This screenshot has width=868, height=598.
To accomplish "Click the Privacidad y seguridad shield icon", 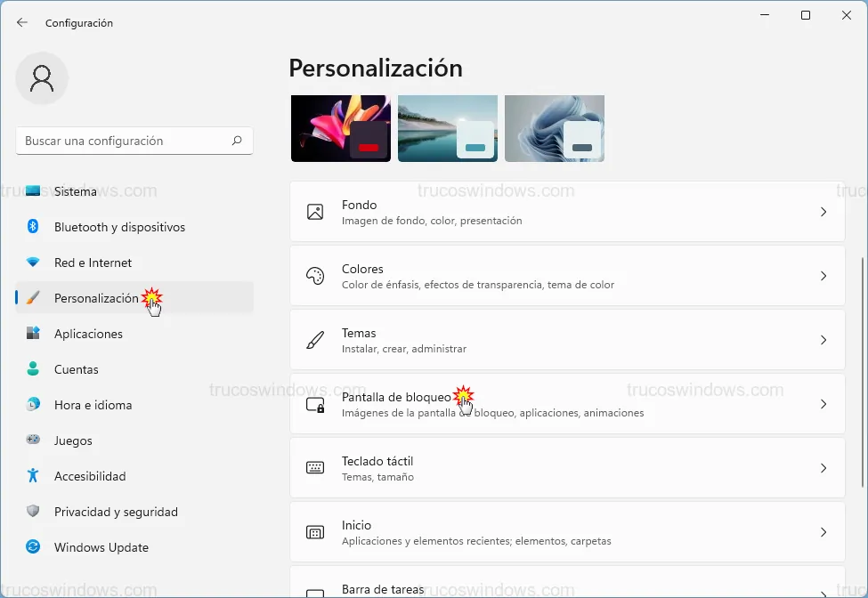I will (33, 512).
